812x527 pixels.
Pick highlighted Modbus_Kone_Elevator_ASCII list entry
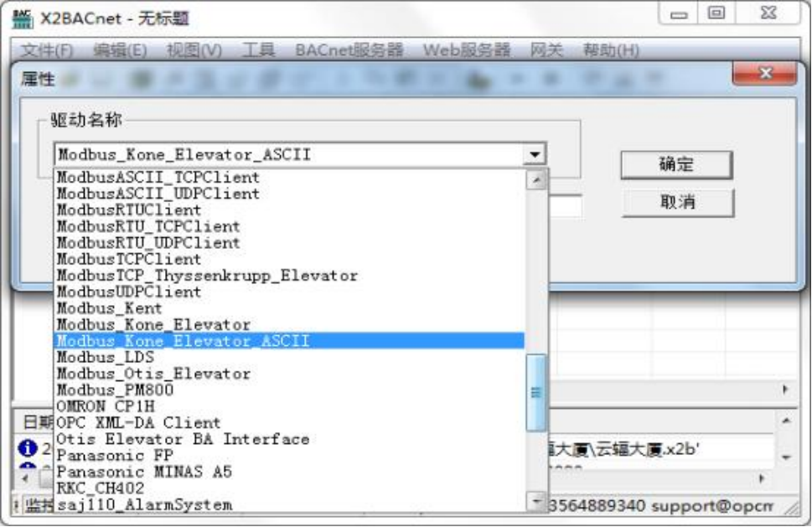click(289, 341)
